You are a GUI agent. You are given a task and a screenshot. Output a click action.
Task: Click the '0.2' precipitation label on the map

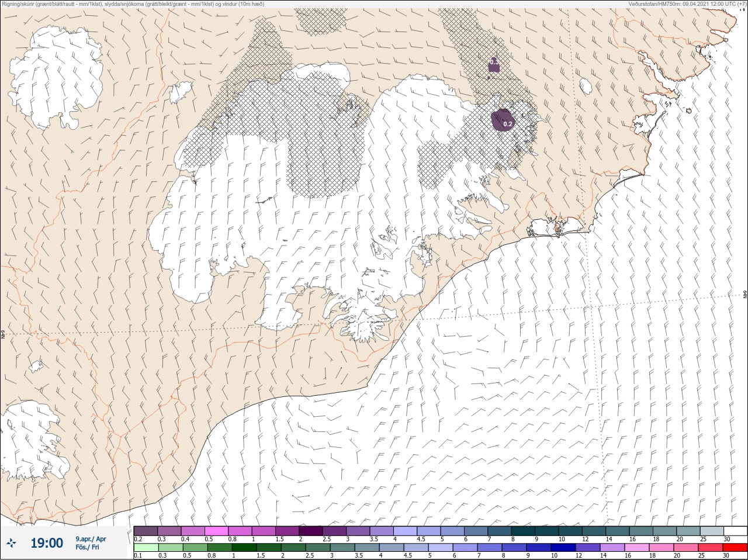[x=508, y=124]
